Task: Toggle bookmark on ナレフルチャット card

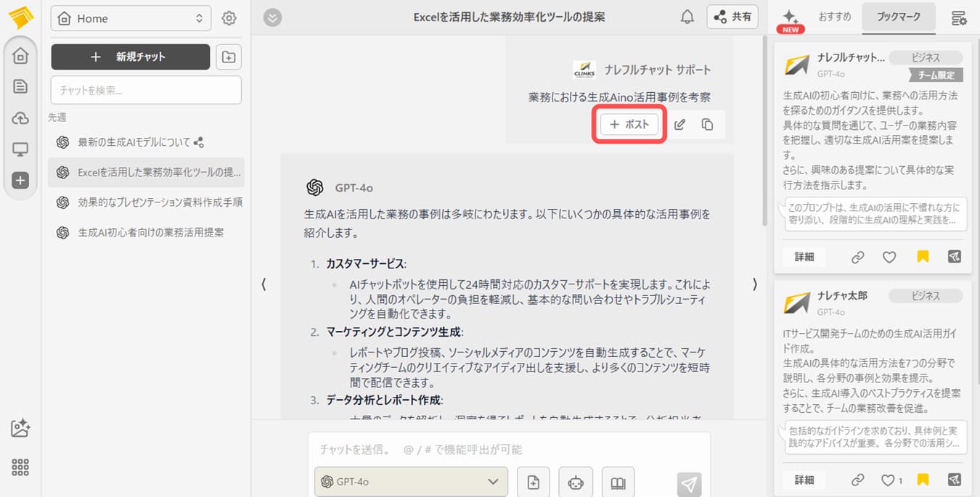Action: (x=923, y=257)
